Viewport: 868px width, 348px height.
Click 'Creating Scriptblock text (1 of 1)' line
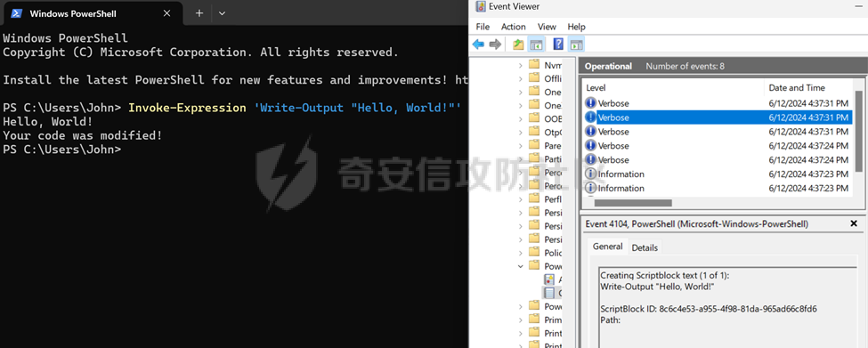click(665, 275)
